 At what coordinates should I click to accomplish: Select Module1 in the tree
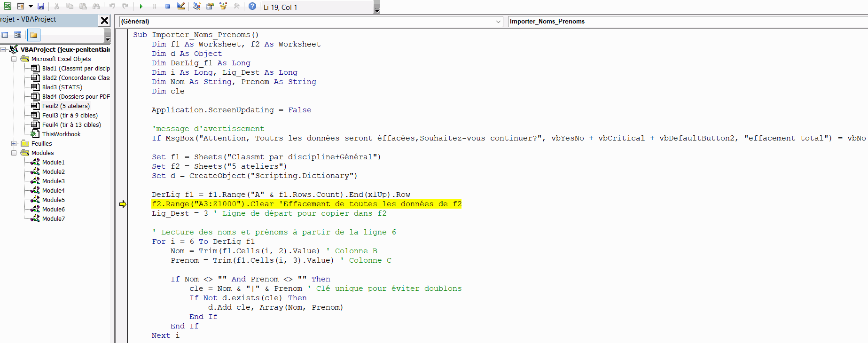pos(54,162)
